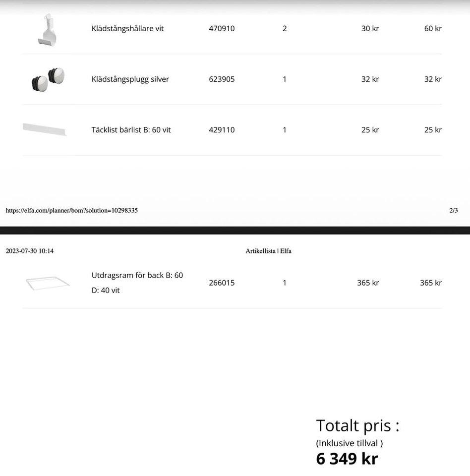The image size is (470, 476).
Task: Click the 2/3 page number indicator
Action: tap(453, 211)
